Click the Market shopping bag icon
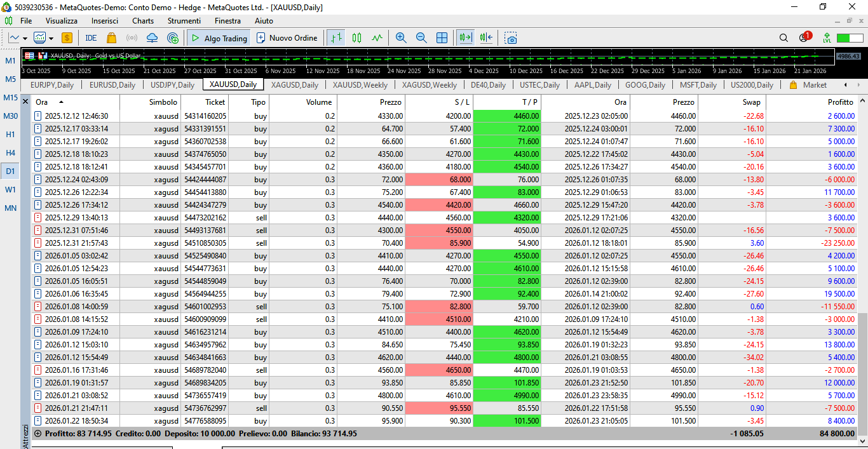This screenshot has width=868, height=449. coord(112,38)
